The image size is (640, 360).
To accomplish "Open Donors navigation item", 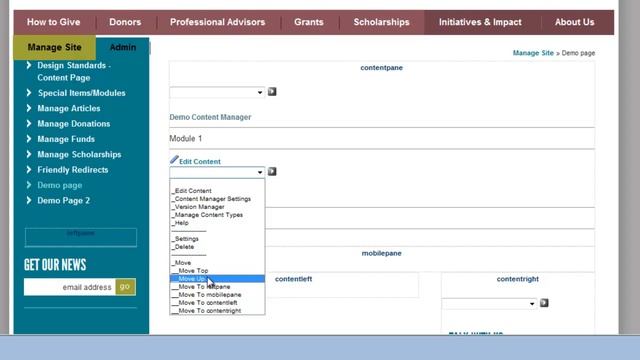I will click(125, 22).
